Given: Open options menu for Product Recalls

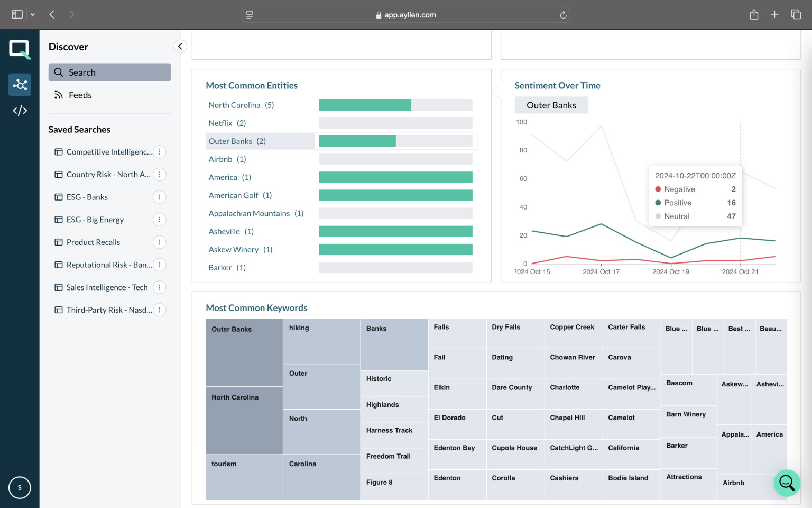Looking at the screenshot, I should click(160, 242).
